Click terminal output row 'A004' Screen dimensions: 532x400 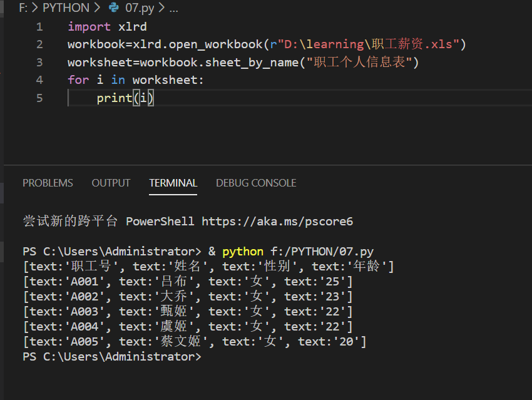(x=188, y=326)
